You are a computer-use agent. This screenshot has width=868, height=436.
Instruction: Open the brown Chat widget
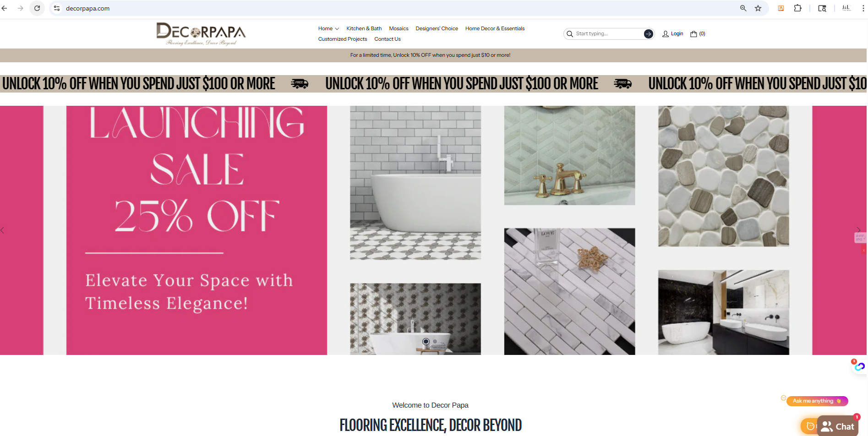coord(837,426)
